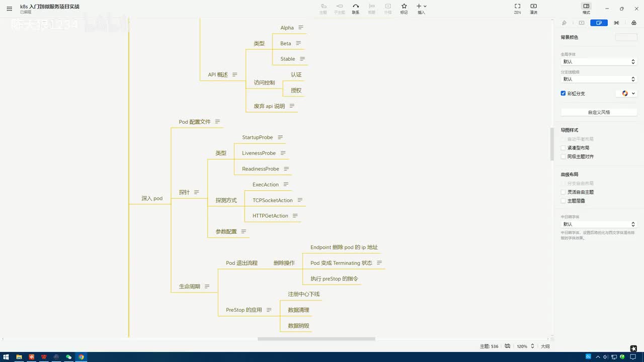Check the 灵活自由主题 option
Viewport: 644px width, 362px height.
pyautogui.click(x=563, y=192)
